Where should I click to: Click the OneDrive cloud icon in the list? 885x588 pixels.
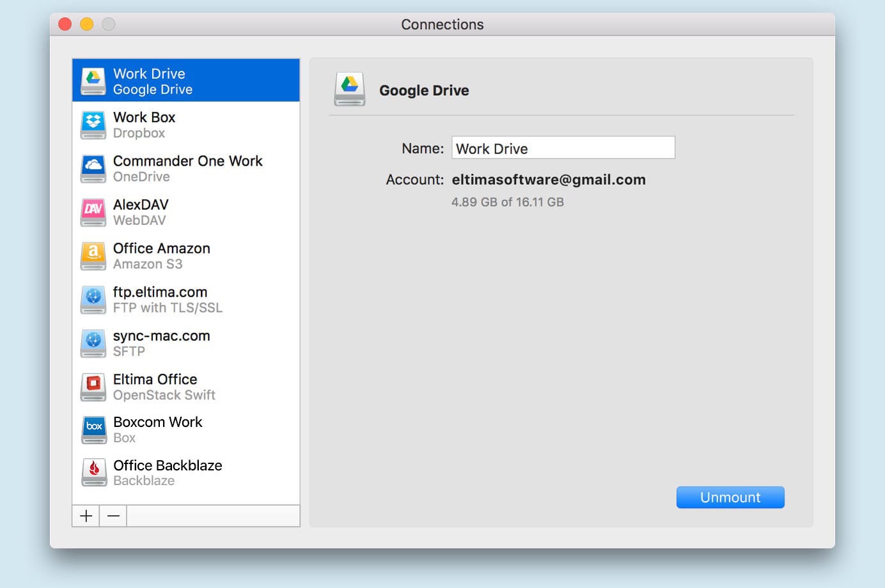coord(93,169)
